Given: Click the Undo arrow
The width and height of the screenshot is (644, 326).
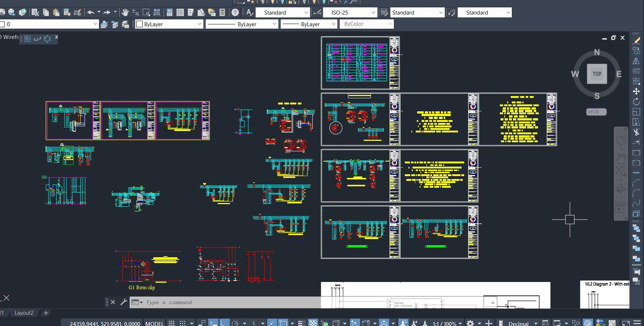Looking at the screenshot, I should 91,13.
